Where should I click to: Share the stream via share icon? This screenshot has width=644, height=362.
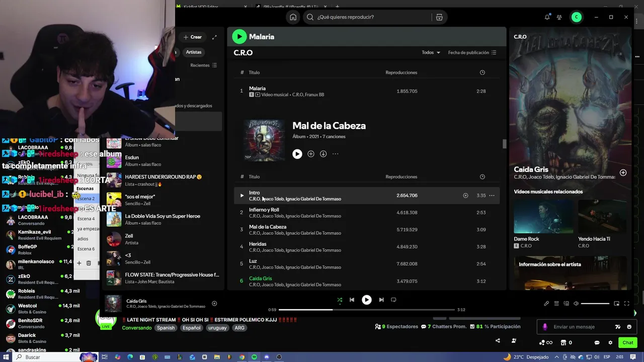[x=498, y=340]
